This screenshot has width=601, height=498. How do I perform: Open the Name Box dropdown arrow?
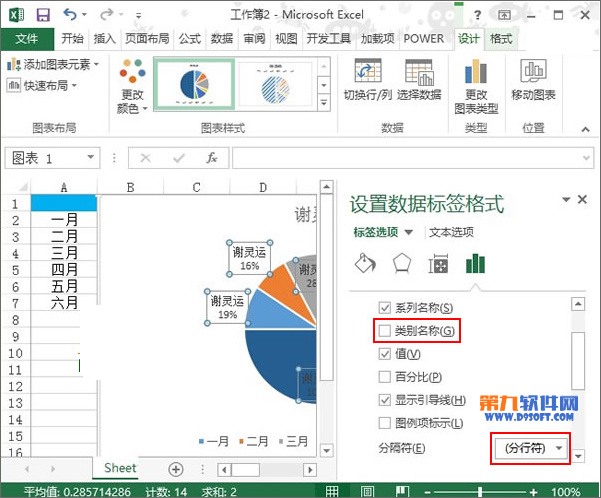pyautogui.click(x=90, y=157)
